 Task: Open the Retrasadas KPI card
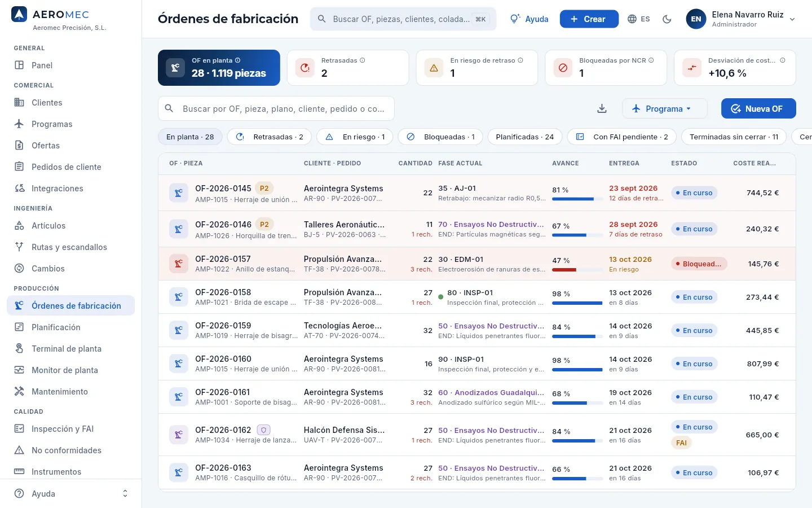348,68
